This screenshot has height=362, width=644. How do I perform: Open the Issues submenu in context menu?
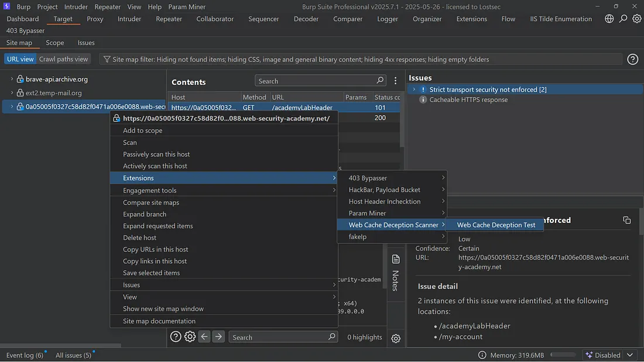(x=224, y=285)
